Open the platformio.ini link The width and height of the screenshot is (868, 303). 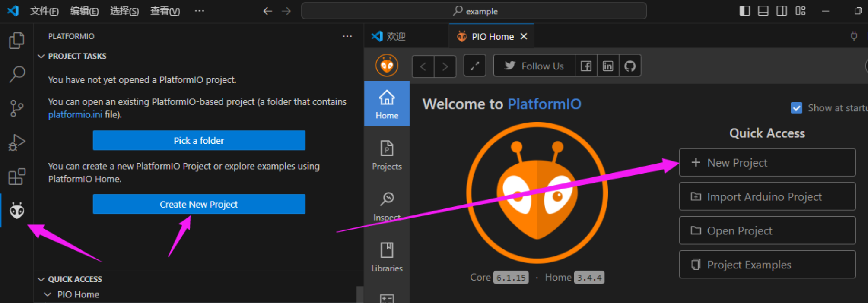(75, 114)
